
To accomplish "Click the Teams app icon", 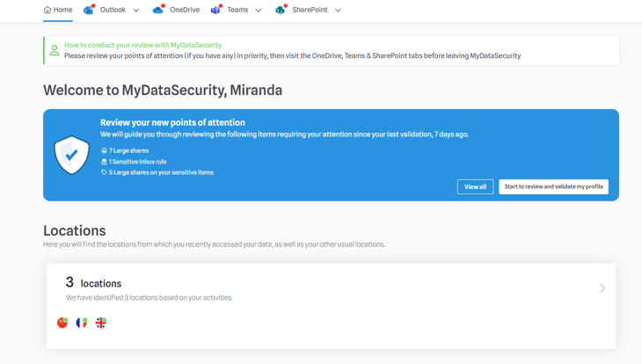I will [x=215, y=10].
